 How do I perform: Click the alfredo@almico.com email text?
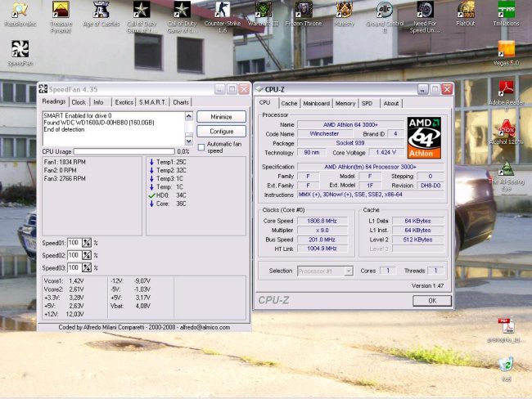pos(205,328)
